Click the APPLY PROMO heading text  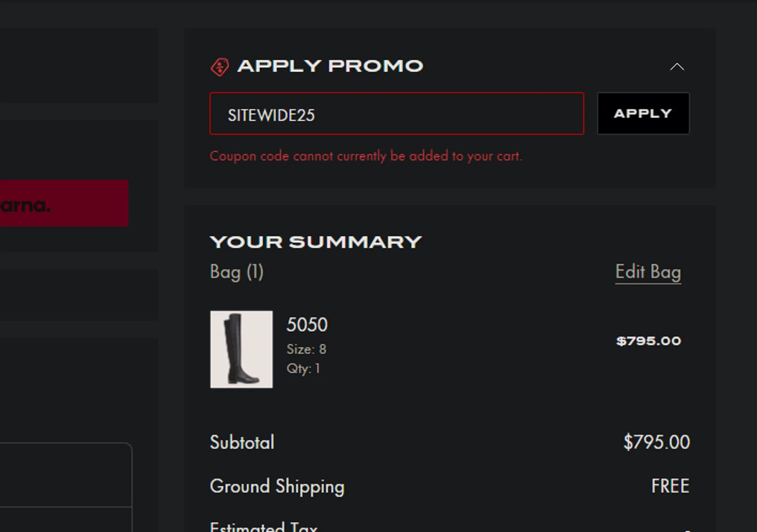tap(330, 66)
